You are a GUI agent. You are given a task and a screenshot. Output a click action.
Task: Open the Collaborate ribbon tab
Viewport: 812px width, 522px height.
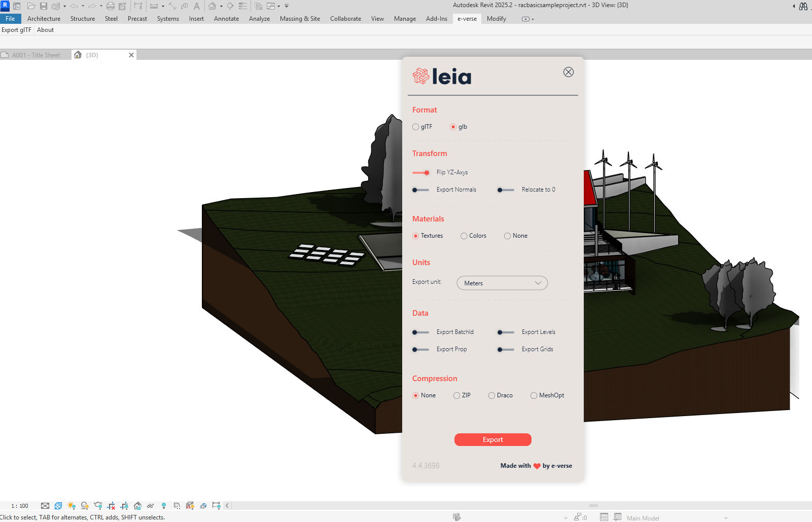[345, 19]
